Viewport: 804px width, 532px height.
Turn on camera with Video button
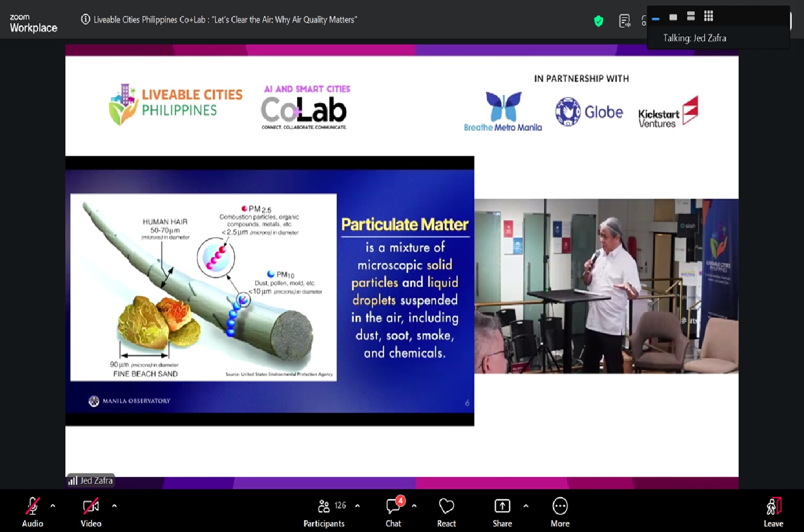pos(91,512)
